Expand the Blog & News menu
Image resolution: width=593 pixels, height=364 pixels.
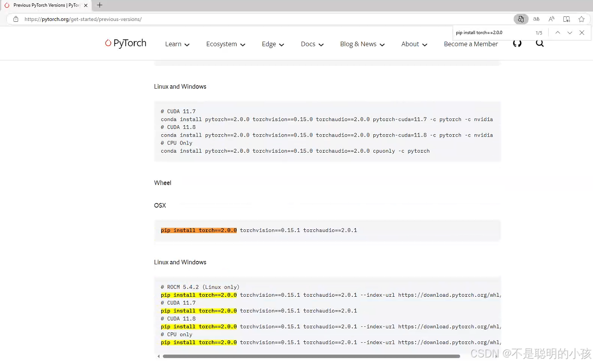tap(362, 44)
